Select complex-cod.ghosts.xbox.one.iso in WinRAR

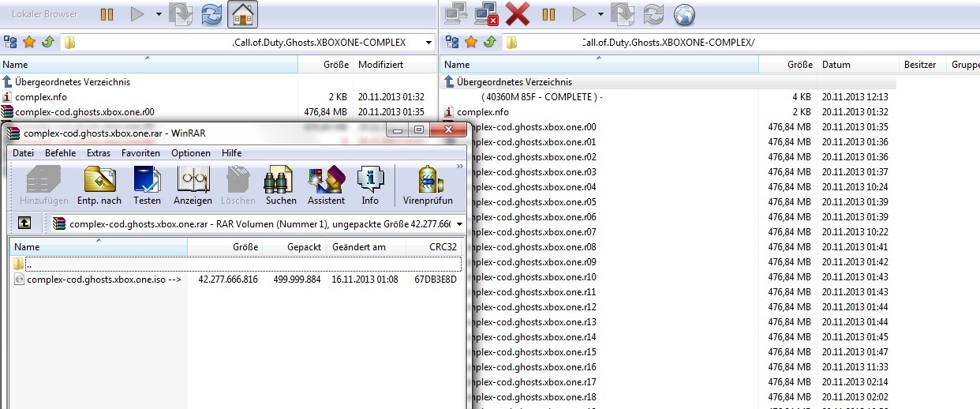pyautogui.click(x=103, y=279)
